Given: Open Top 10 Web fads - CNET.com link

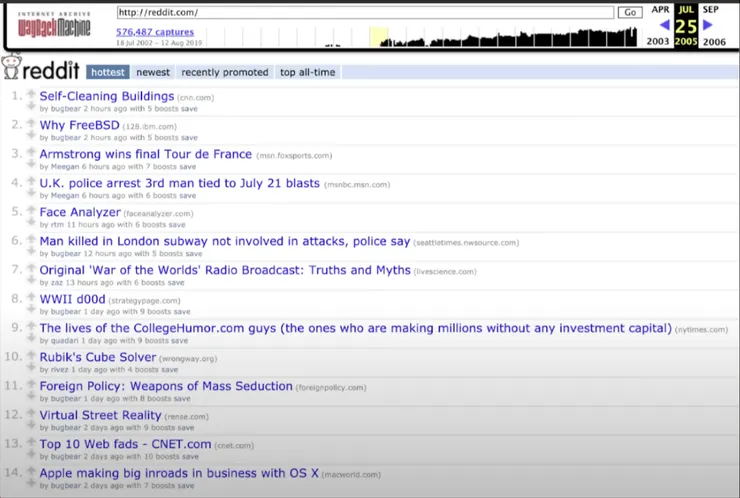Looking at the screenshot, I should [126, 444].
